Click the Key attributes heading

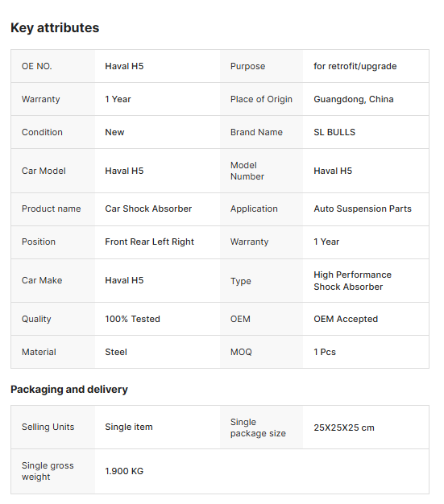55,28
